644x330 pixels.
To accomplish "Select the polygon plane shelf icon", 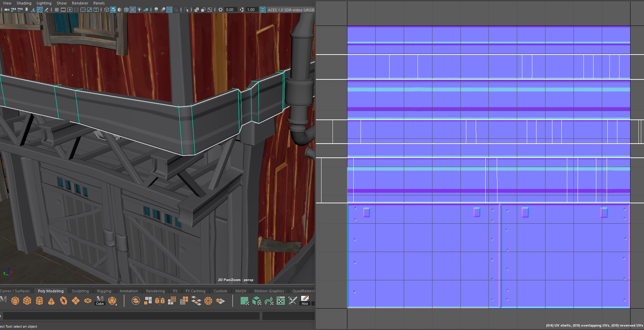I will click(x=76, y=301).
